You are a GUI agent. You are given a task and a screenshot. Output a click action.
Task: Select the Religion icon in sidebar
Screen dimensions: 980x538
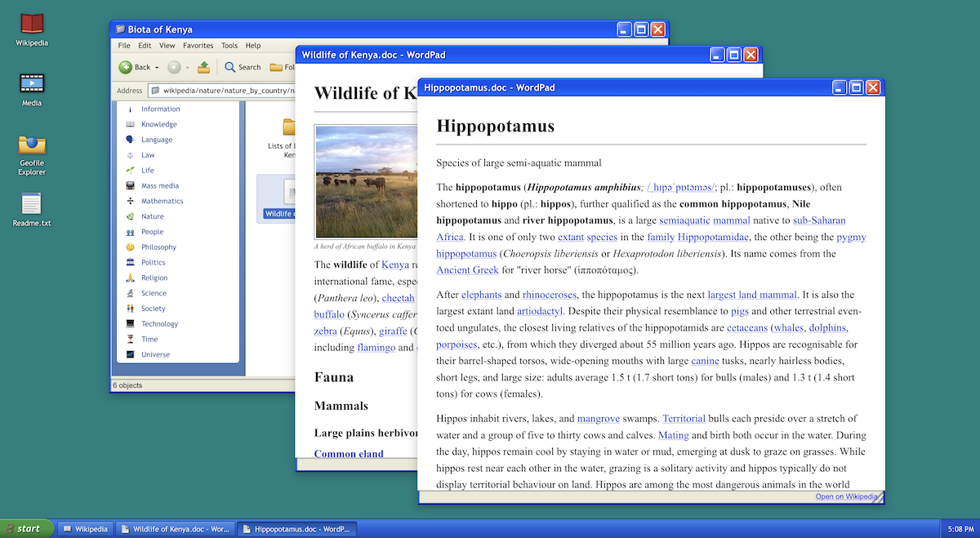130,278
